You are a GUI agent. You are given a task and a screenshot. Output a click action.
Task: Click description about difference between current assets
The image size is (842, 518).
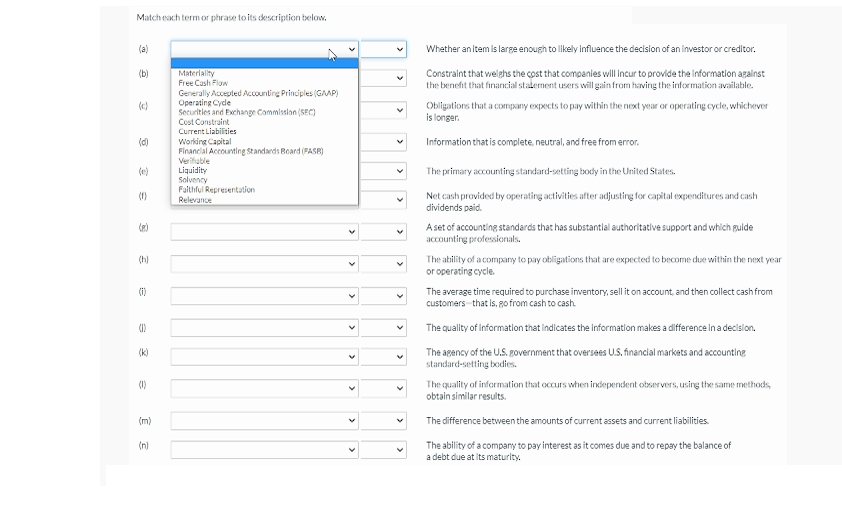click(x=567, y=421)
